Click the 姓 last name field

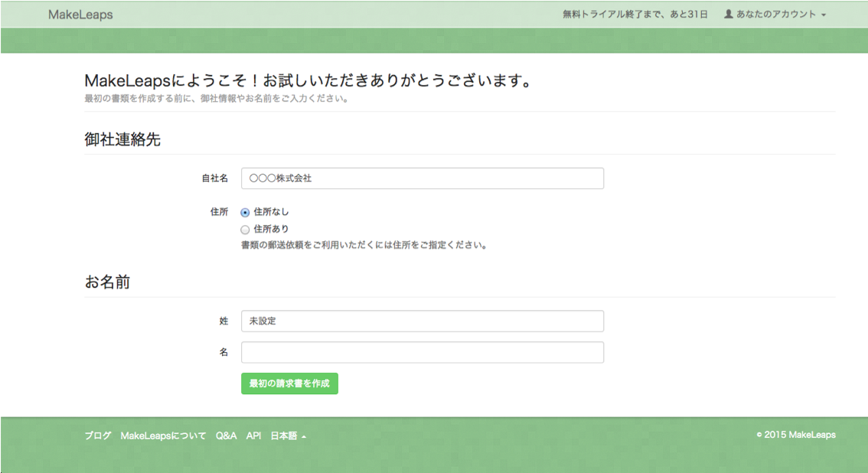pos(423,321)
